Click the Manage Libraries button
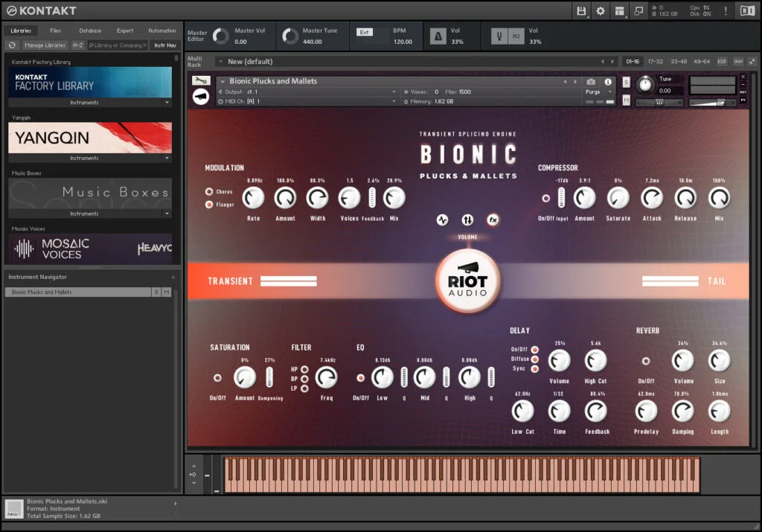 point(45,45)
